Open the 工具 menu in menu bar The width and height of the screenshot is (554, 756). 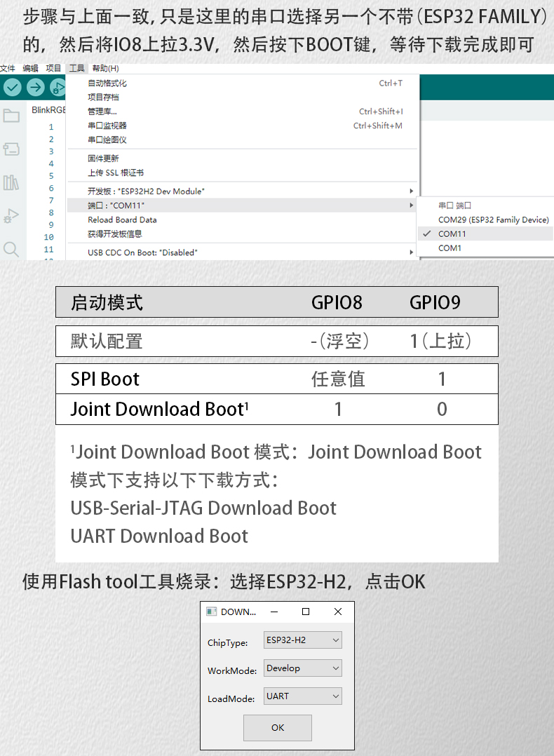pos(76,68)
